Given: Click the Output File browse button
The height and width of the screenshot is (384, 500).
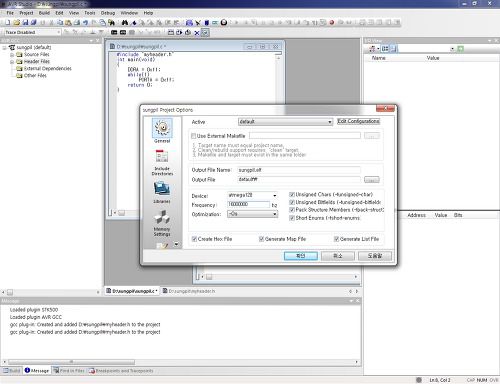Looking at the screenshot, I should [x=372, y=180].
